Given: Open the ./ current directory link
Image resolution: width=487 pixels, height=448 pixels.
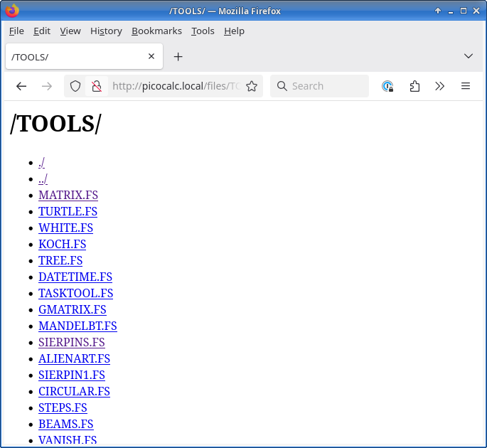Looking at the screenshot, I should click(x=42, y=162).
